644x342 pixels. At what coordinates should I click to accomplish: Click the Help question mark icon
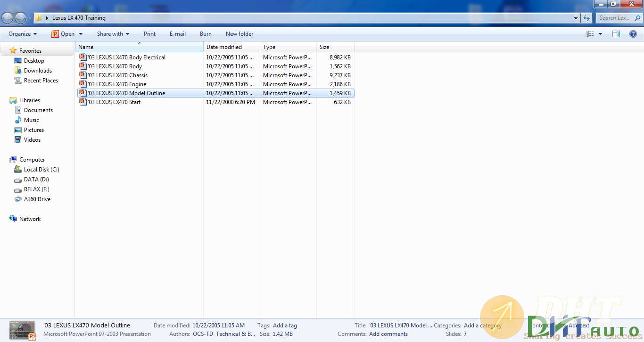point(633,34)
